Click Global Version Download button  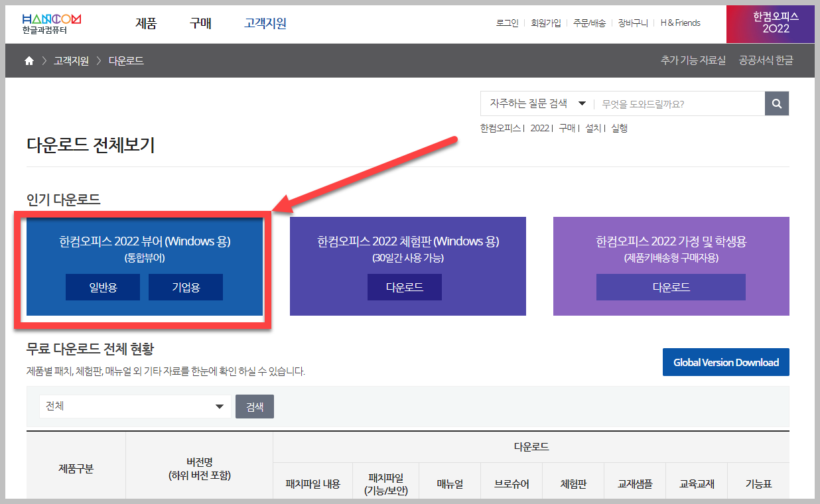point(726,362)
